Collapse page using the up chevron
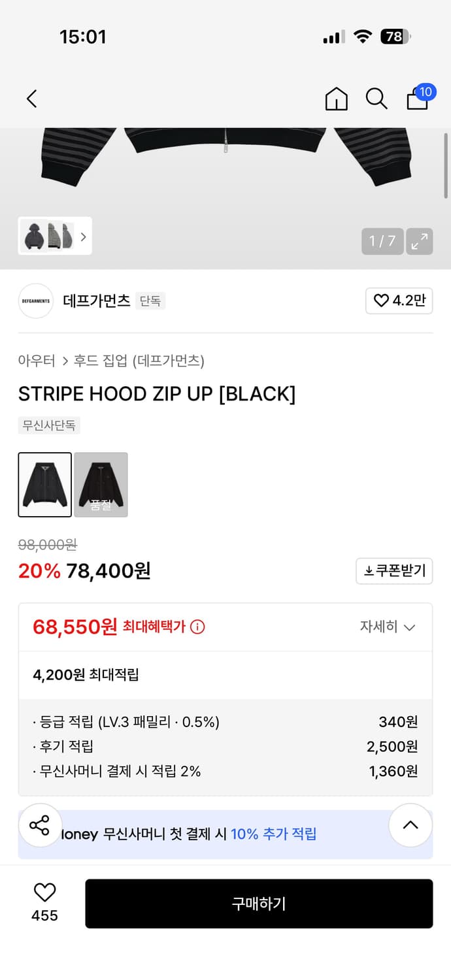Viewport: 451px width, 980px height. [410, 825]
